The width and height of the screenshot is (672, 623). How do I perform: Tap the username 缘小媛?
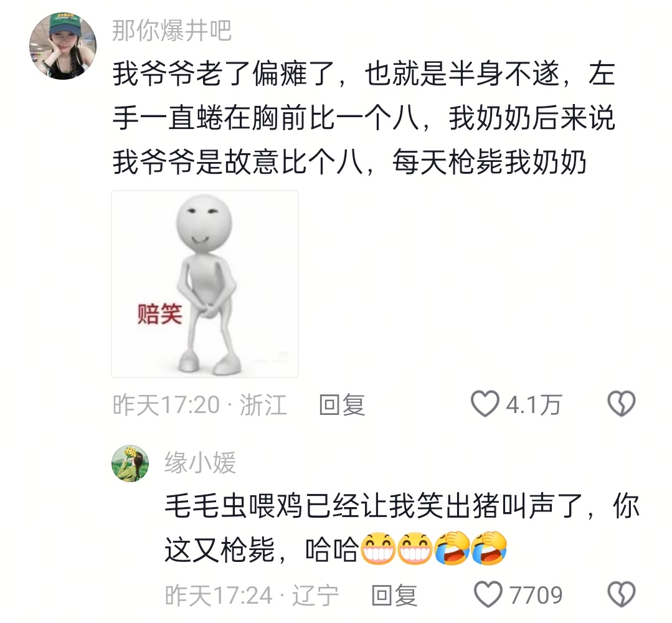[200, 463]
